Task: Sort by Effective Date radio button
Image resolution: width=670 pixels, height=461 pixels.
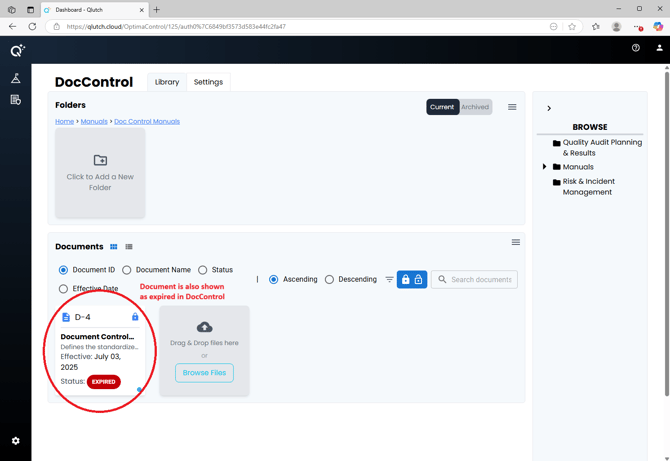Action: coord(63,289)
